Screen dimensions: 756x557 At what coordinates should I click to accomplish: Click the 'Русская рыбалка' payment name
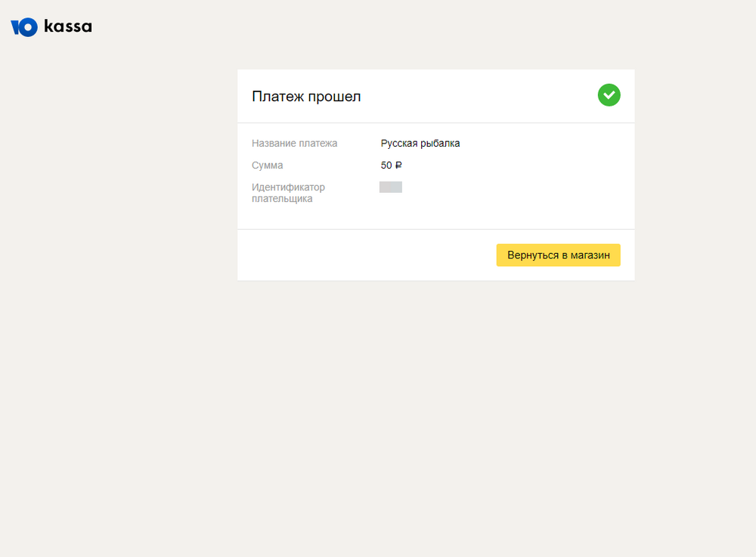coord(420,144)
